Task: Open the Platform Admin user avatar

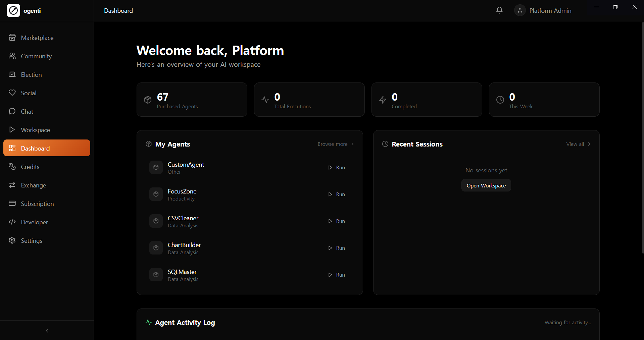Action: (x=520, y=10)
